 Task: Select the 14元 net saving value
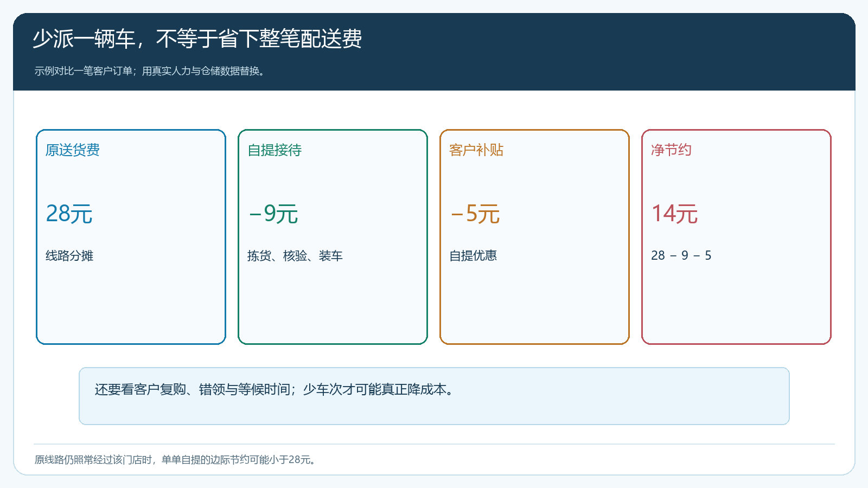pyautogui.click(x=674, y=214)
